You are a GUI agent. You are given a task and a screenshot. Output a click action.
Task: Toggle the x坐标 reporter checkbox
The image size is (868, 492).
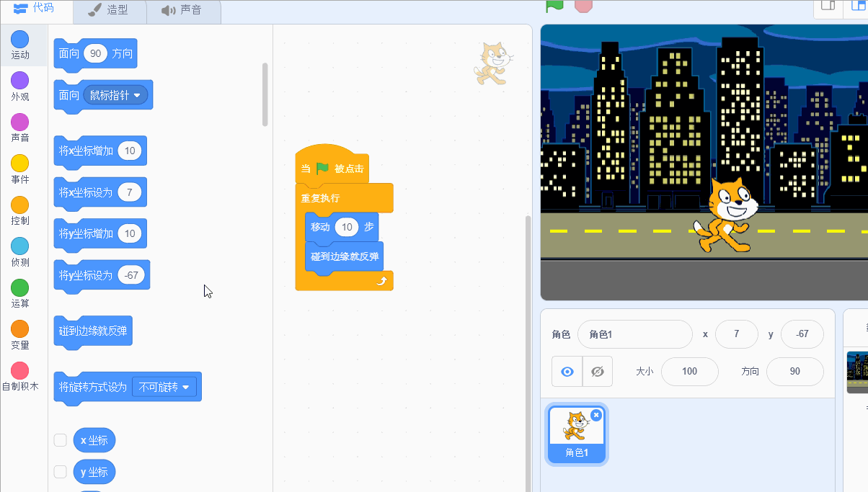click(61, 440)
